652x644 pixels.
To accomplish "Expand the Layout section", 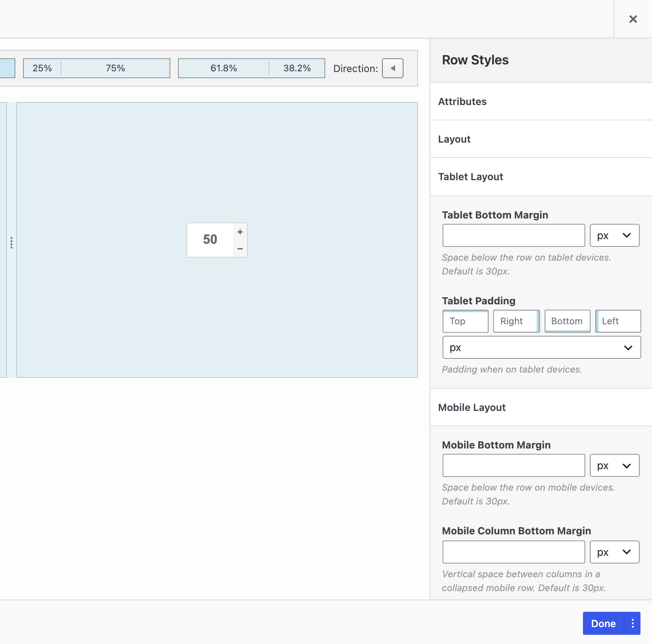I will pos(541,139).
